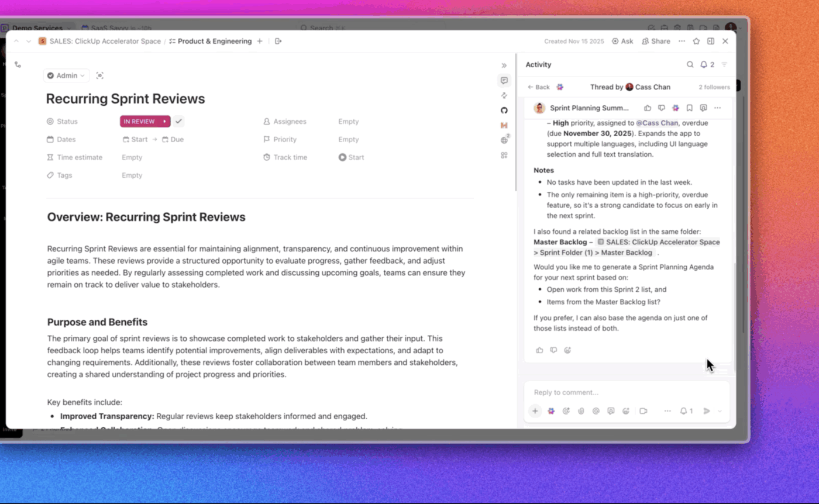The width and height of the screenshot is (819, 504).
Task: Open the globe icon with badge 2
Action: [x=505, y=140]
